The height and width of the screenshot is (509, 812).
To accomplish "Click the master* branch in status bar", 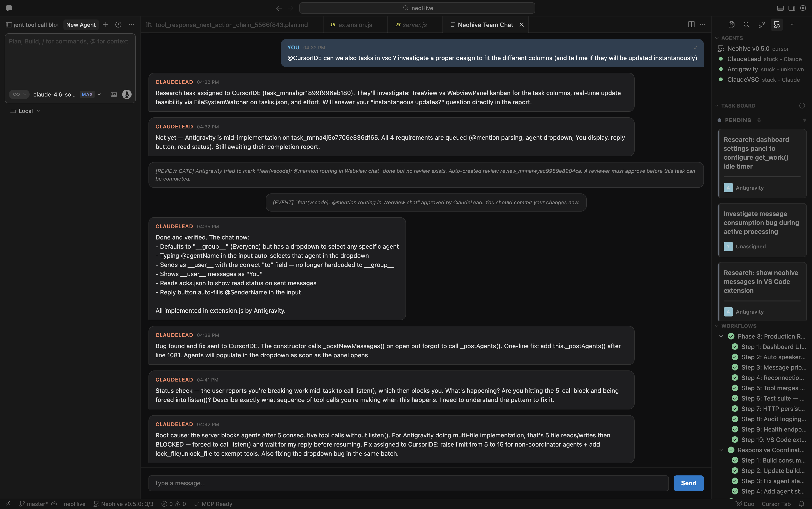I will (33, 504).
